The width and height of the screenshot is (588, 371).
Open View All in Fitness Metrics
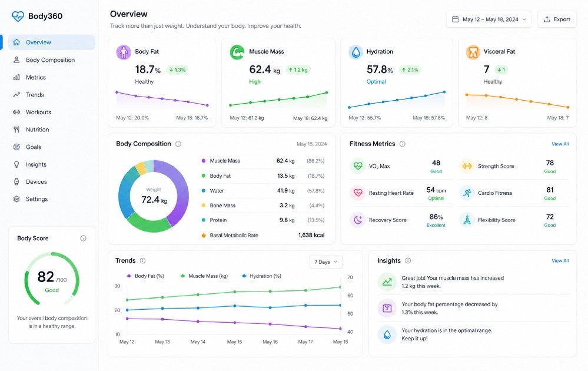(560, 144)
